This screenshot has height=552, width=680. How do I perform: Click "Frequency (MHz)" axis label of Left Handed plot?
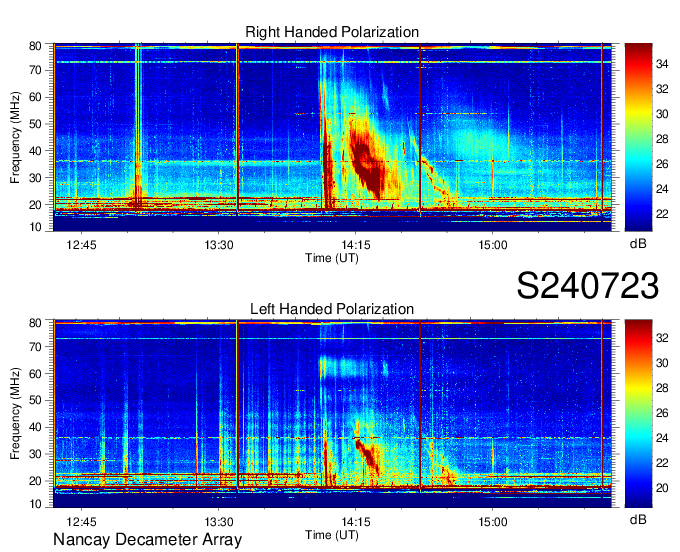click(x=15, y=414)
